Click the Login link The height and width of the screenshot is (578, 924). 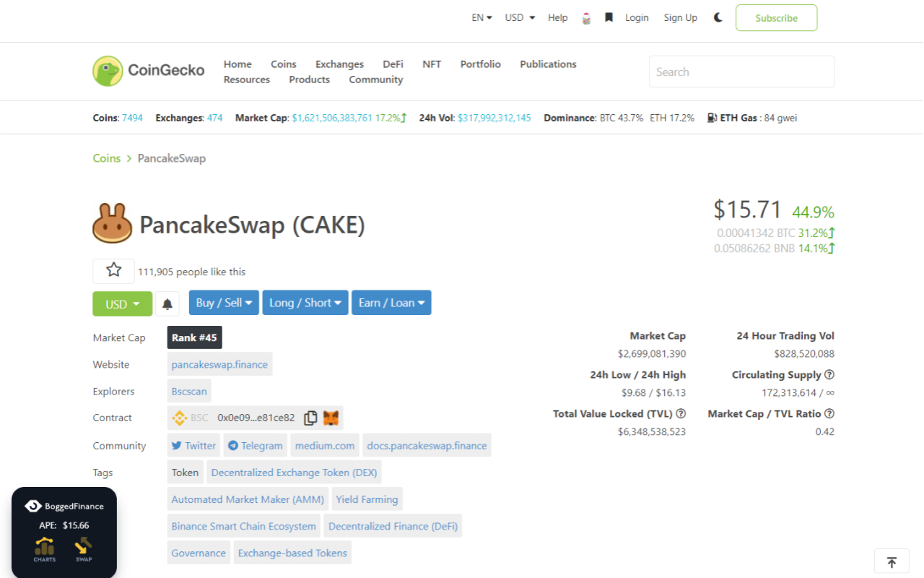(637, 17)
